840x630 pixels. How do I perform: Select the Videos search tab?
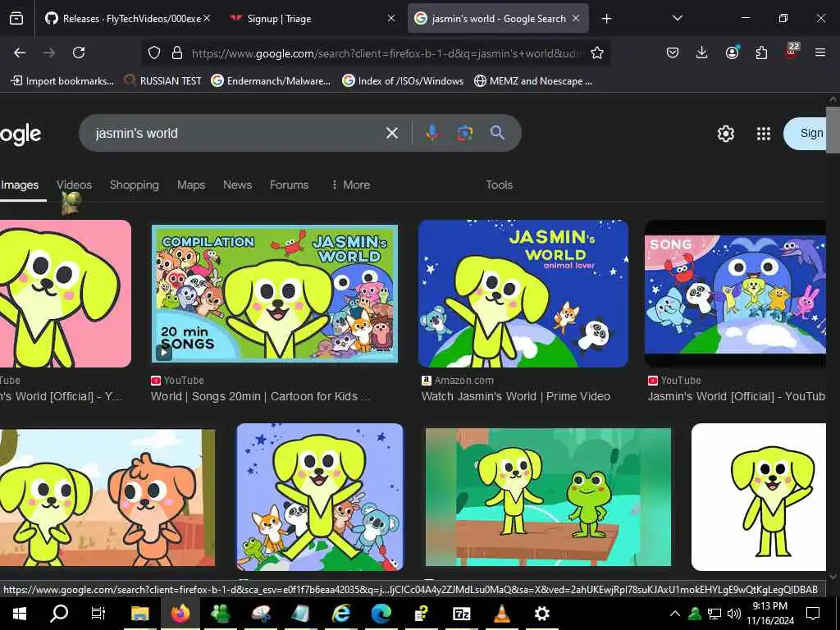(74, 185)
